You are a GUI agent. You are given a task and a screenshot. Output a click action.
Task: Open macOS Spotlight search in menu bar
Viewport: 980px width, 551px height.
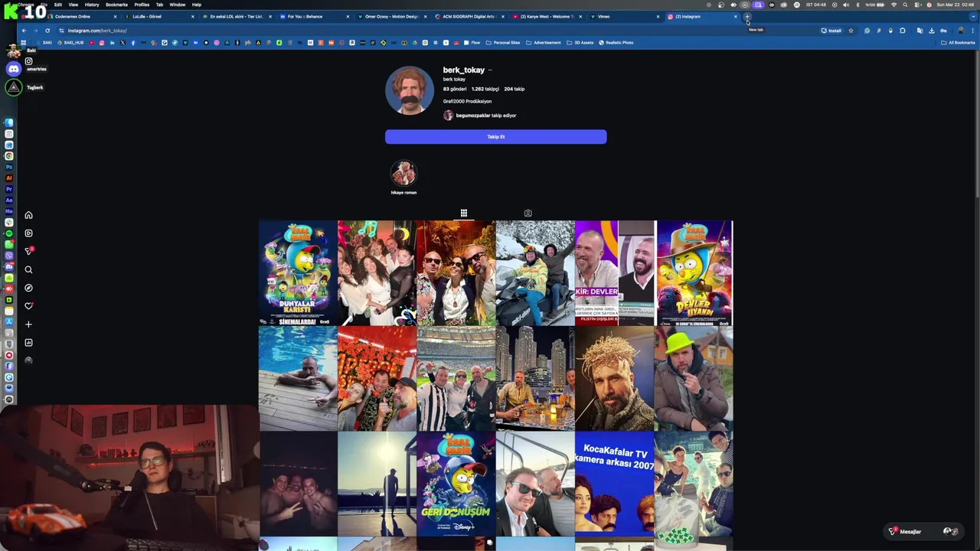[905, 5]
